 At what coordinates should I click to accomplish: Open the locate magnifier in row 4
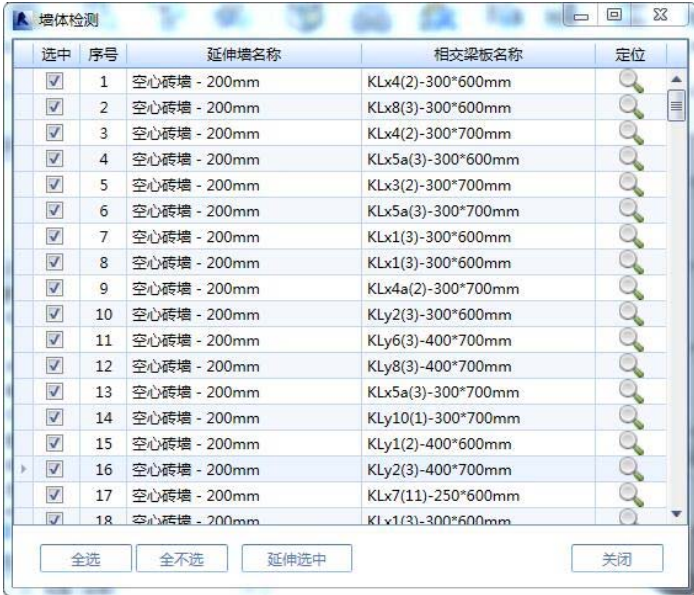point(631,159)
